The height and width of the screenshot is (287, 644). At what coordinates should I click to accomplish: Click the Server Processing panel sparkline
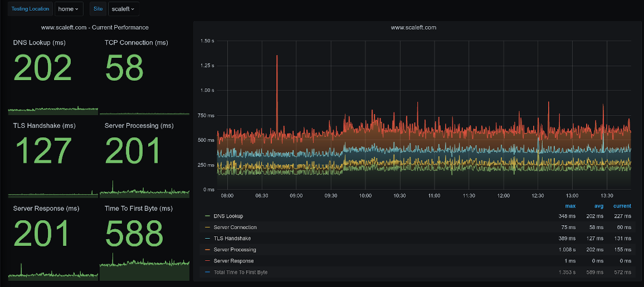(145, 189)
